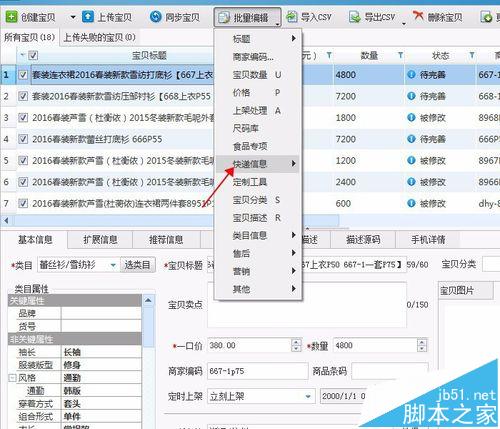The width and height of the screenshot is (500, 429).
Task: Click the 品牌 attribute value cell
Action: (x=101, y=313)
